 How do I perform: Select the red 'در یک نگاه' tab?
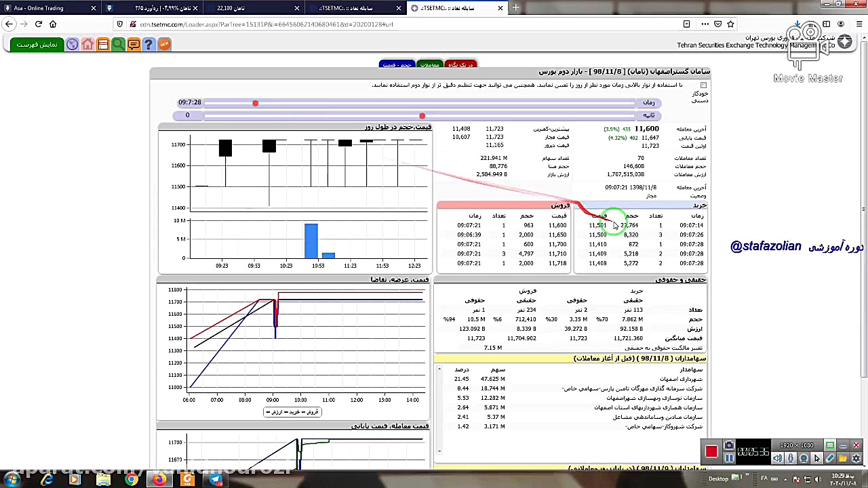click(460, 64)
